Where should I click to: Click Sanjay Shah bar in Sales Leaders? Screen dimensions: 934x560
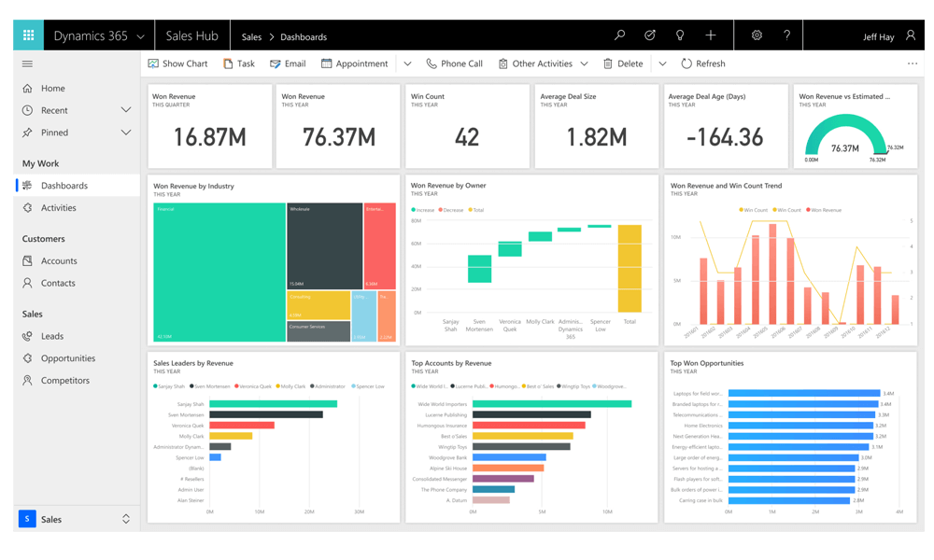[274, 404]
